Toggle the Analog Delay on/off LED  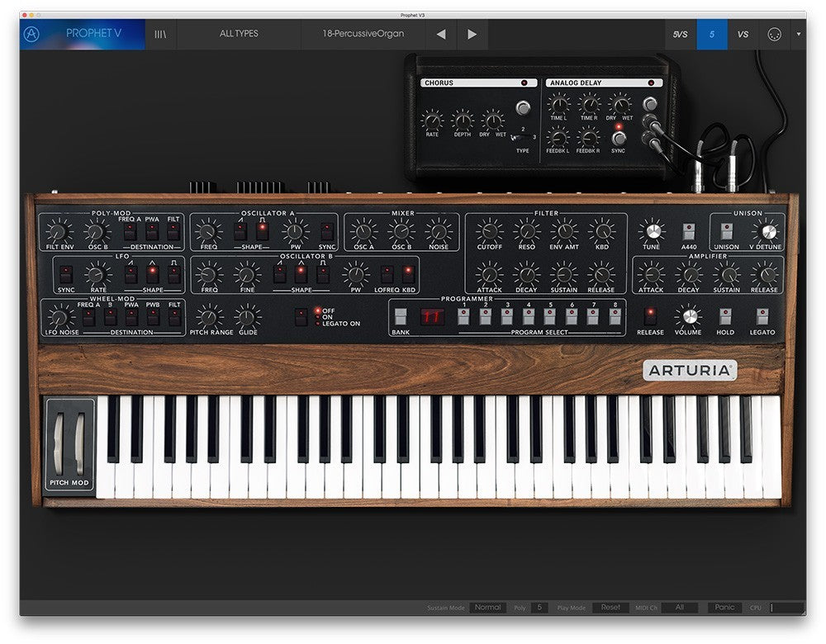coord(651,83)
